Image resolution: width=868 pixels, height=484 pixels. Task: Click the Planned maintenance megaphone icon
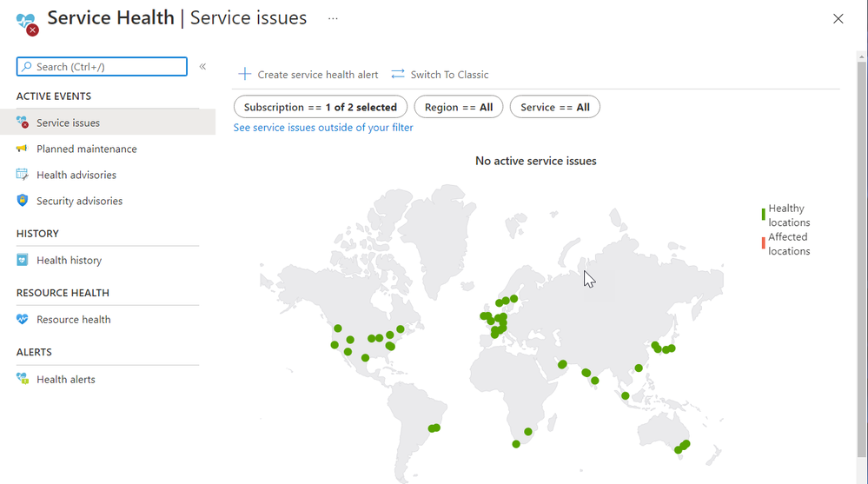coord(22,149)
